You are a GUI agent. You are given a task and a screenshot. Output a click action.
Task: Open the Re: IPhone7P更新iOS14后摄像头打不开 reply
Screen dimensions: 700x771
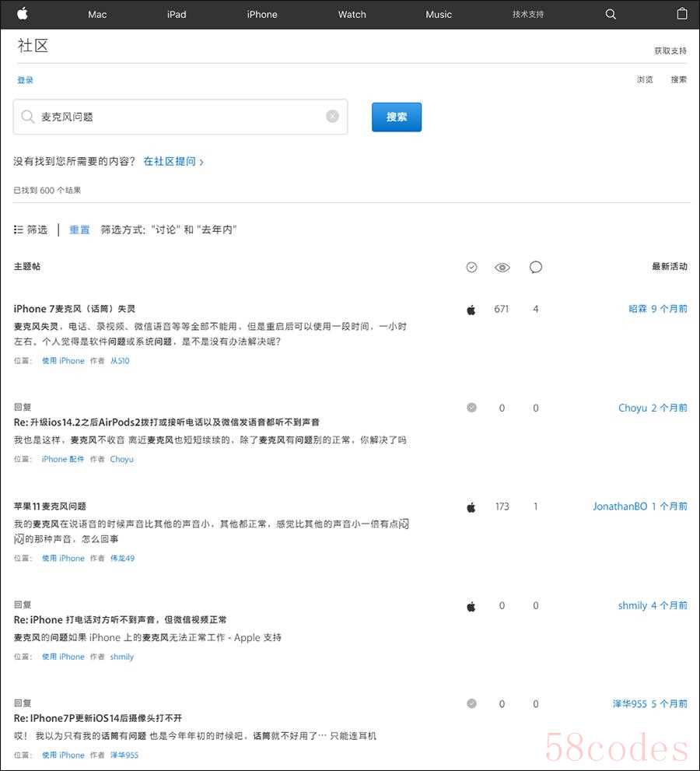coord(98,718)
